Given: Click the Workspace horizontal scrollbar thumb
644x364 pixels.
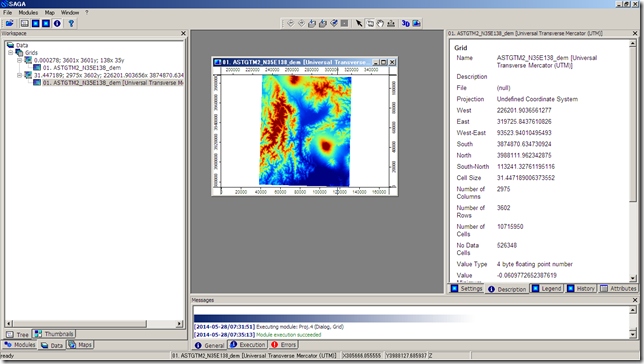Looking at the screenshot, I should coord(80,324).
